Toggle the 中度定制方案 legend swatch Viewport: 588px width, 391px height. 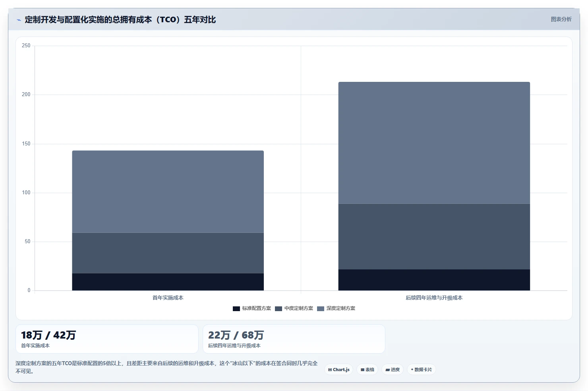(279, 309)
